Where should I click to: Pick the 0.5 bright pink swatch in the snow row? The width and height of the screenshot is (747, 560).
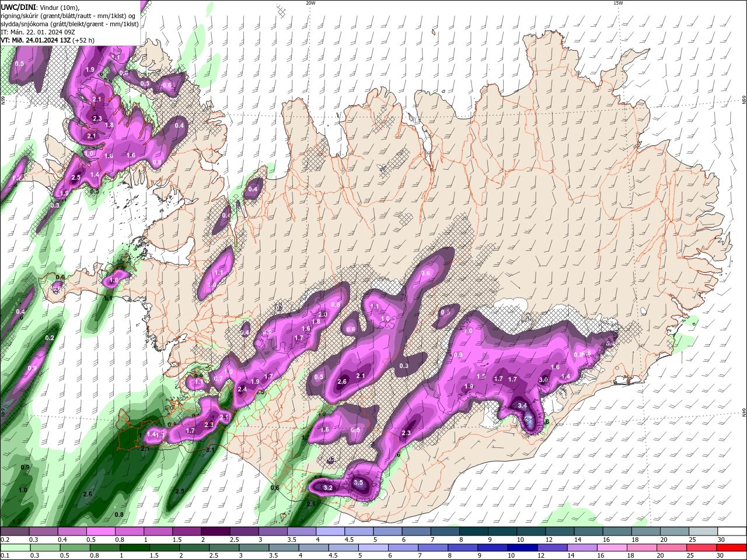coord(100,531)
